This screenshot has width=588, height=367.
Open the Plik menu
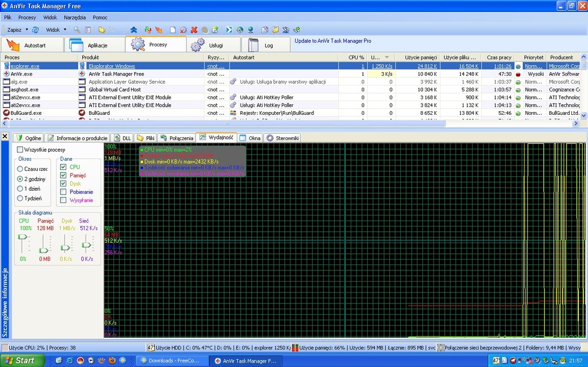click(x=8, y=17)
